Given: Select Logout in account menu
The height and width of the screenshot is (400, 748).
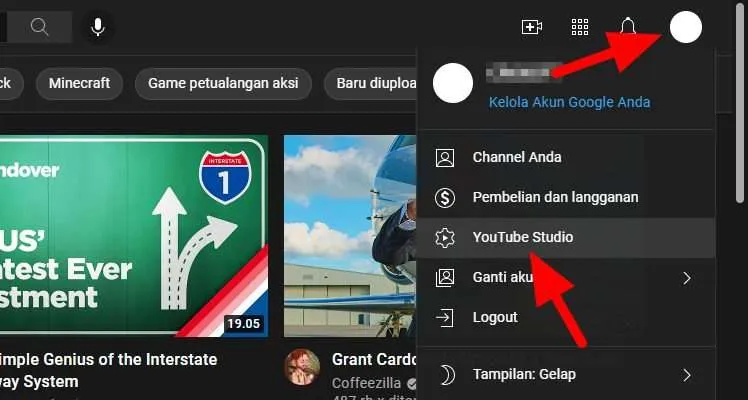Looking at the screenshot, I should (x=566, y=318).
